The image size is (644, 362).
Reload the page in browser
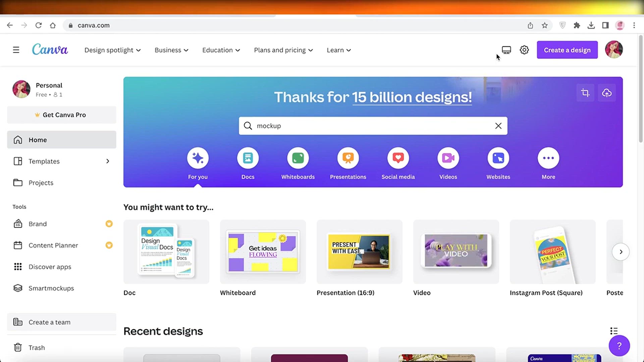point(39,25)
